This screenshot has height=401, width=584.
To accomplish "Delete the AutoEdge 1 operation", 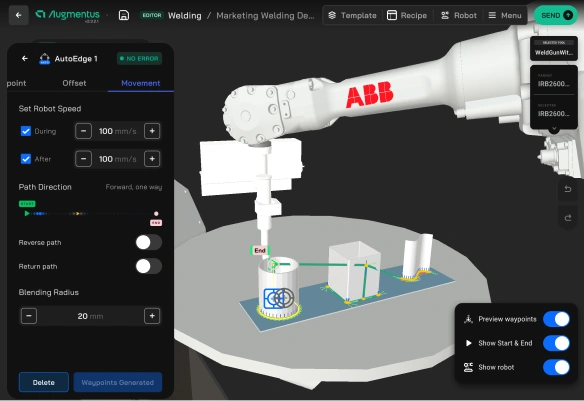I will 44,382.
